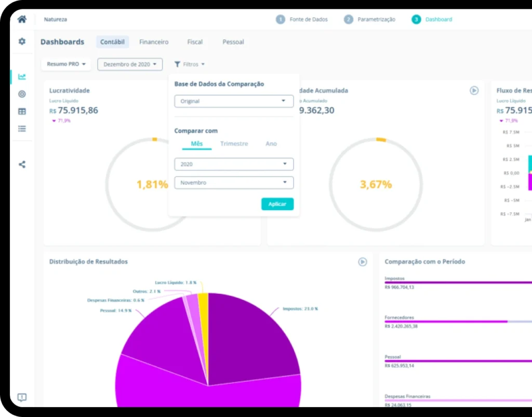
Task: Play Lucratividade Acumulada card animation
Action: [x=474, y=90]
